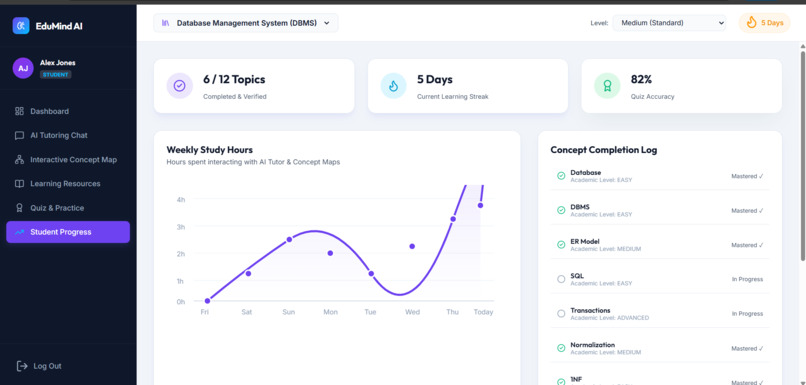Screen dimensions: 806x385
Task: Click the award icon on Quiz Accuracy card
Action: click(x=607, y=86)
